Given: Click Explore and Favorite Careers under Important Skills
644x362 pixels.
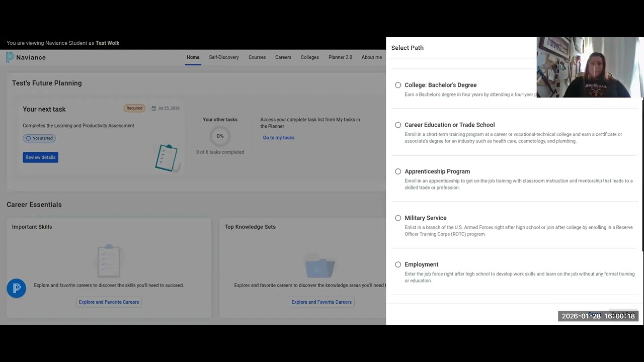Looking at the screenshot, I should click(x=109, y=302).
